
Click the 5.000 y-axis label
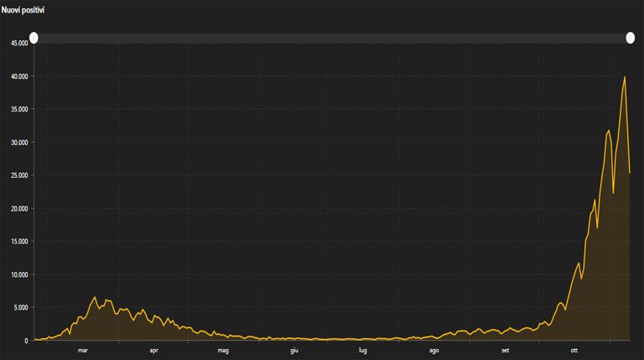click(20, 307)
